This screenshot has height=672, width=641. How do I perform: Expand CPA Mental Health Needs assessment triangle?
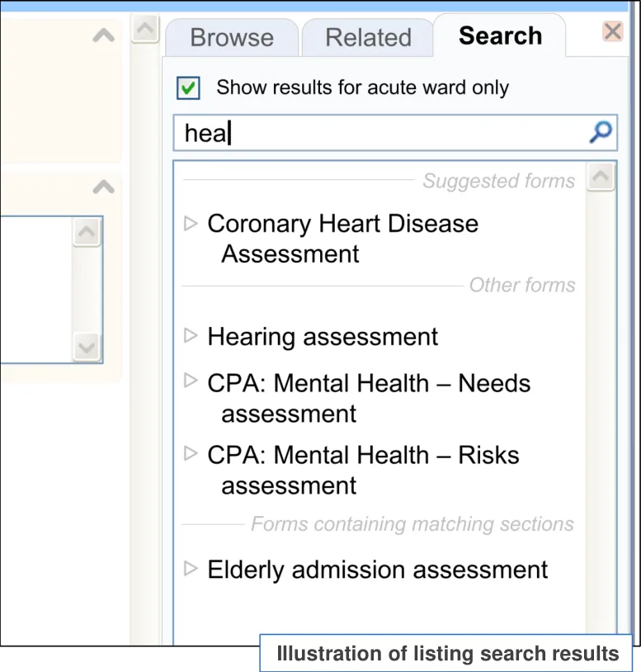click(191, 381)
